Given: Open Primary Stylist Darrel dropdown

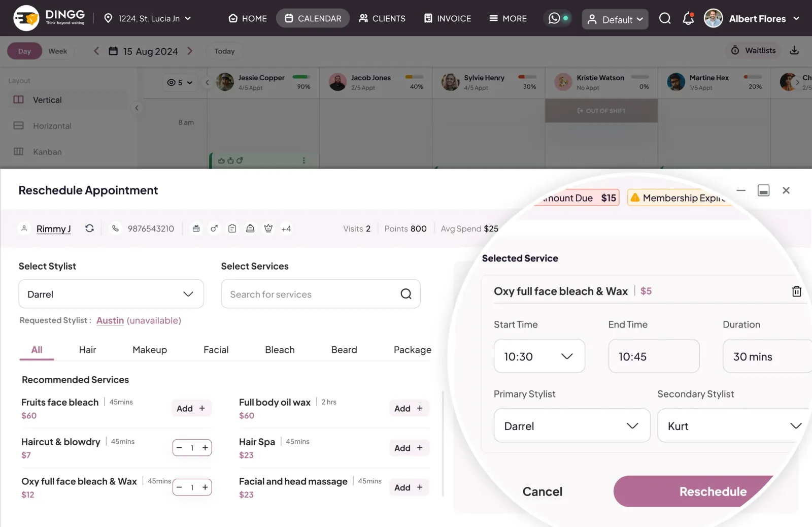Looking at the screenshot, I should point(572,425).
